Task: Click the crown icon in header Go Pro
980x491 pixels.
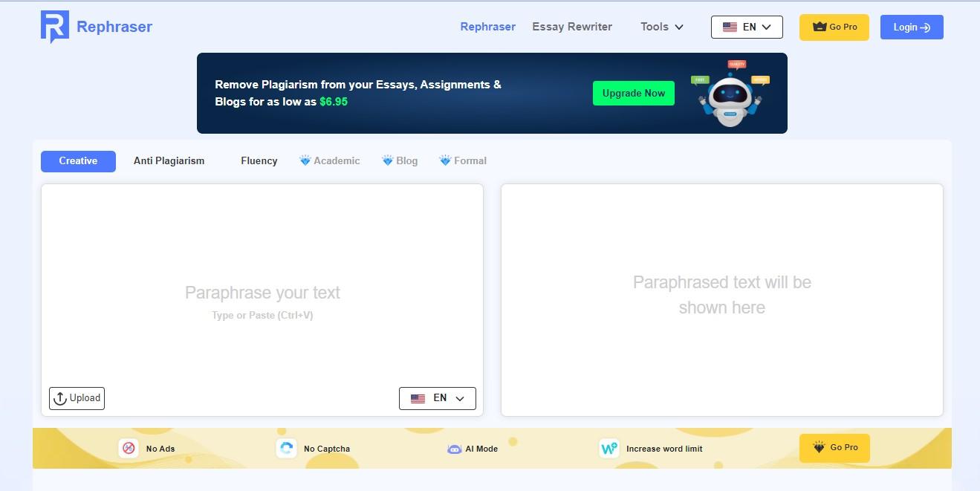Action: point(820,27)
